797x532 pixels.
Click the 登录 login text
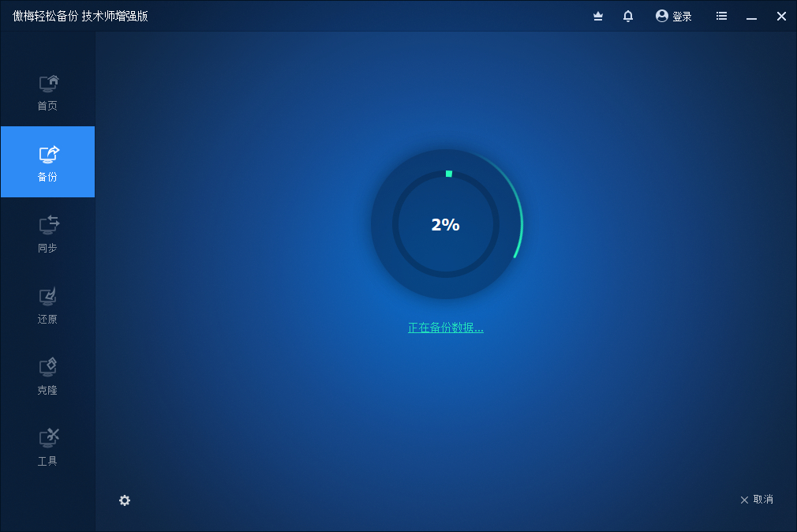pyautogui.click(x=682, y=17)
